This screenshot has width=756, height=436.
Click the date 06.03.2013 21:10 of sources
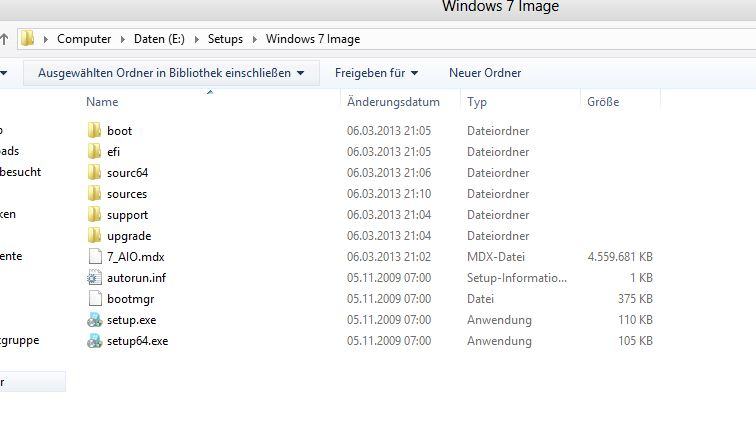[389, 193]
